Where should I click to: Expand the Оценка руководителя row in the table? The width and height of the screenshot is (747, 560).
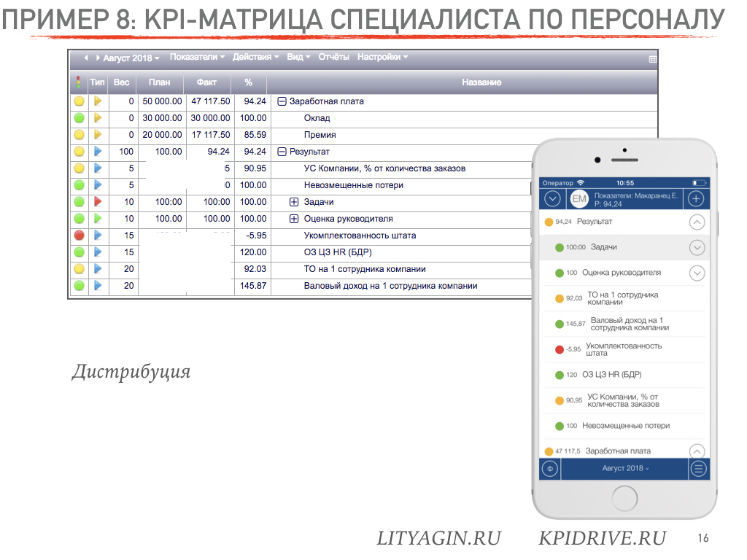coord(294,219)
